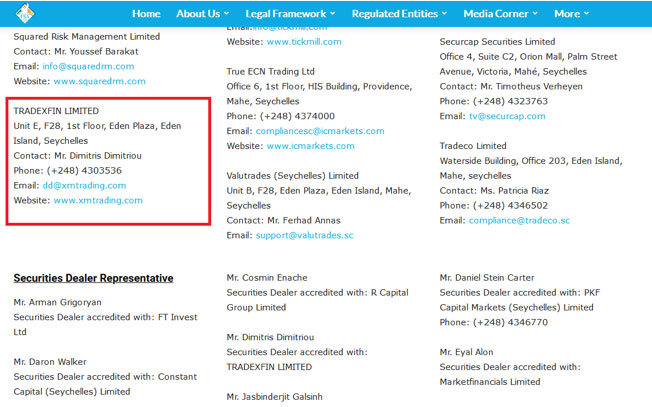Viewport: 652px width, 407px height.
Task: Select Mr. Eyal Alon name
Action: (466, 352)
